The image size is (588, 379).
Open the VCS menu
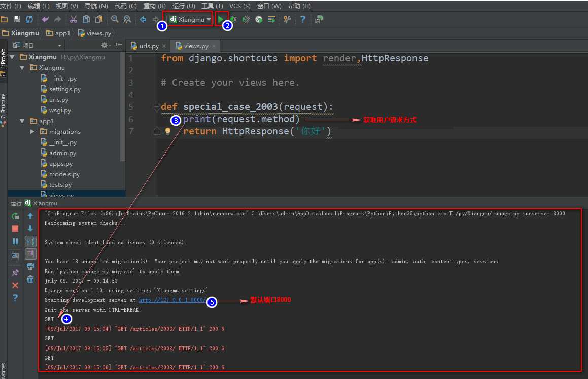tap(239, 6)
